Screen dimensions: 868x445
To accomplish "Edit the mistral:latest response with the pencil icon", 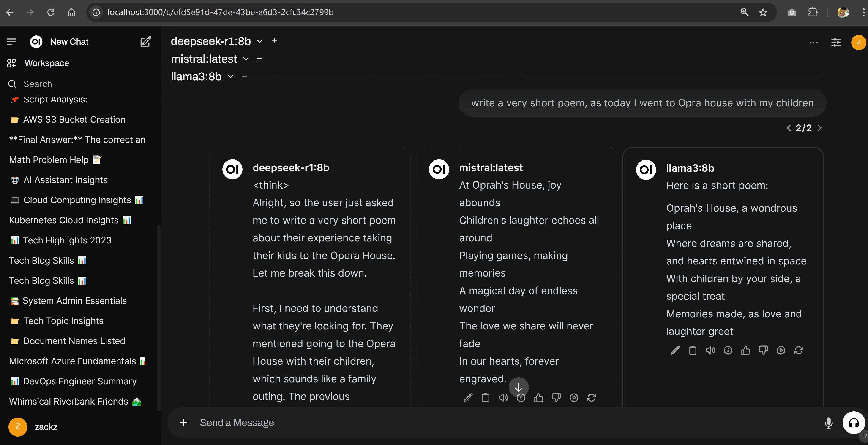I will [x=468, y=398].
